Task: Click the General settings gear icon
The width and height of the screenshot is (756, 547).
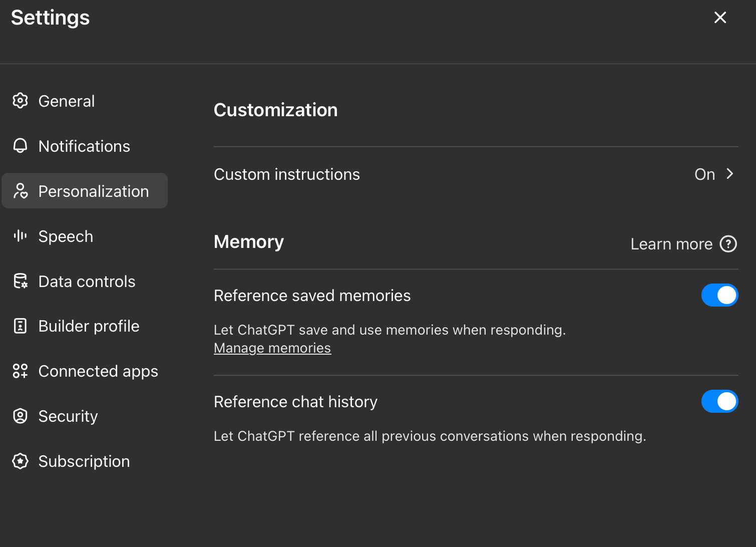Action: point(21,101)
